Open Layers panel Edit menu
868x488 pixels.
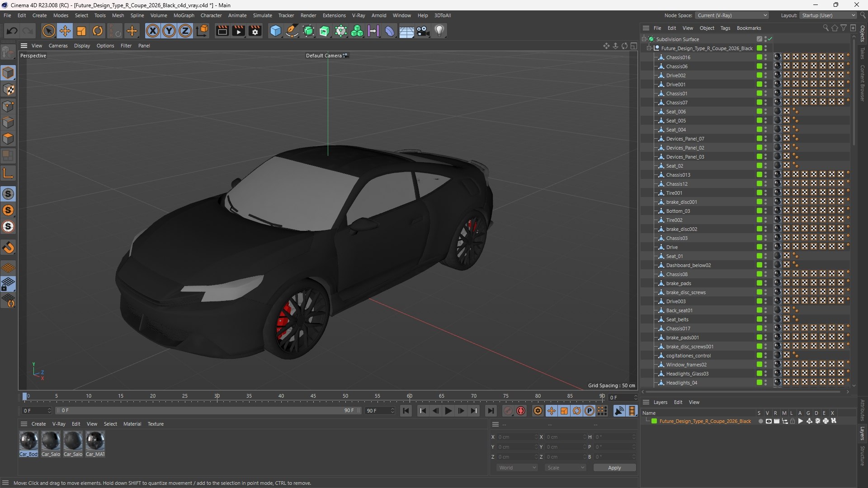pyautogui.click(x=678, y=402)
